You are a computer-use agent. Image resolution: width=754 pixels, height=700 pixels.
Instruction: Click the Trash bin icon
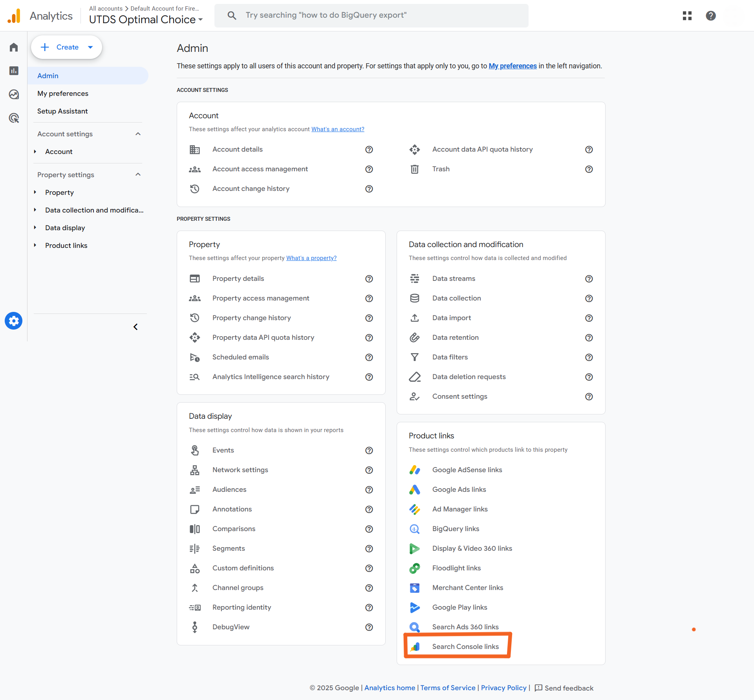415,169
